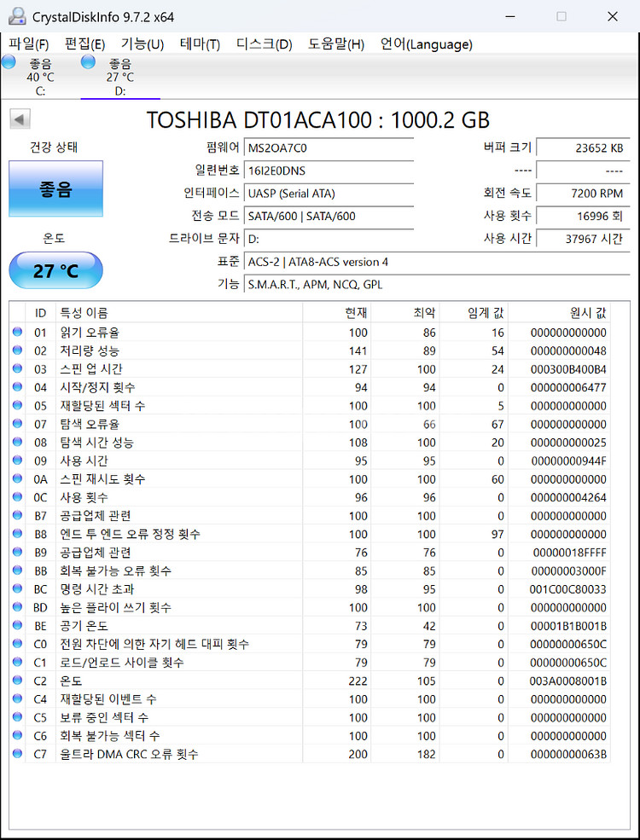Viewport: 640px width, 840px height.
Task: Open the 디스크(D) menu
Action: [265, 44]
